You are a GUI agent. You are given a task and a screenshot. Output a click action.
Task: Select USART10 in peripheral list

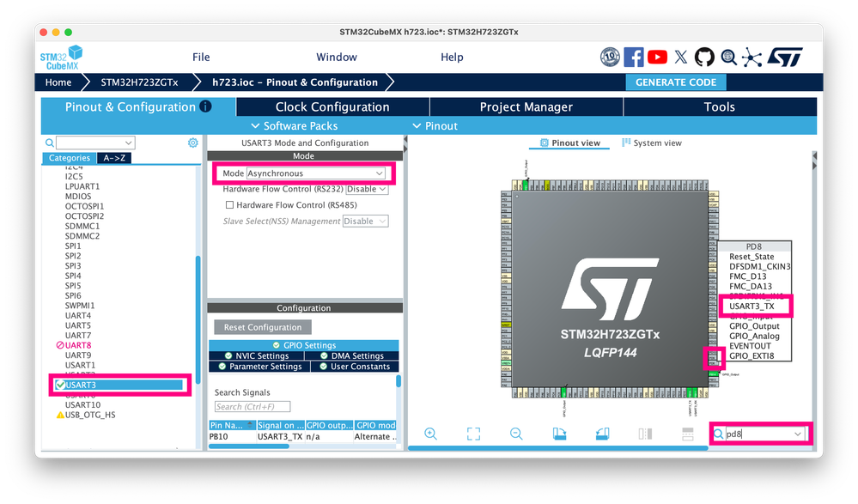(82, 405)
